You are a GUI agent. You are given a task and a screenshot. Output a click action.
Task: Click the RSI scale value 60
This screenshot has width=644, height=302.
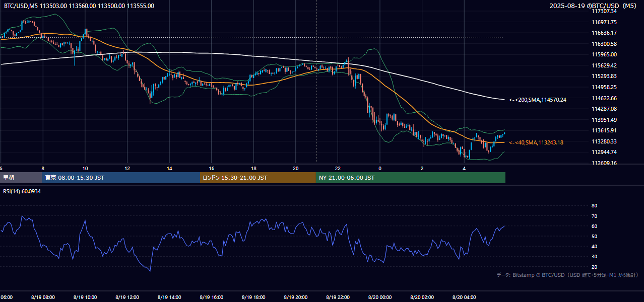[594, 226]
